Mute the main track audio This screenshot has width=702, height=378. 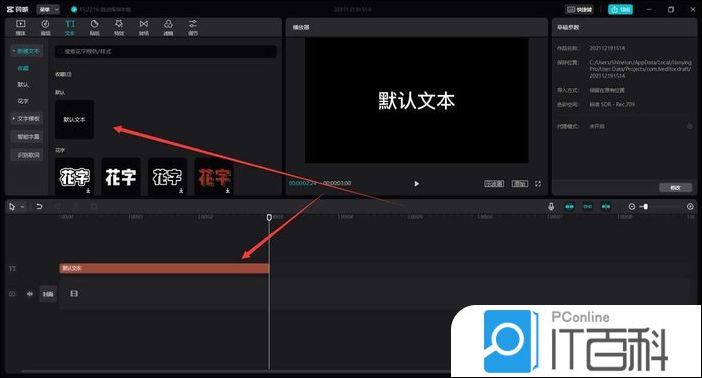point(30,294)
